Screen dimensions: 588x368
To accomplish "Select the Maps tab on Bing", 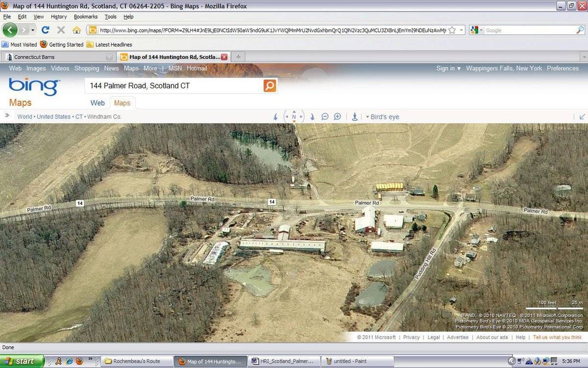I will (x=122, y=103).
